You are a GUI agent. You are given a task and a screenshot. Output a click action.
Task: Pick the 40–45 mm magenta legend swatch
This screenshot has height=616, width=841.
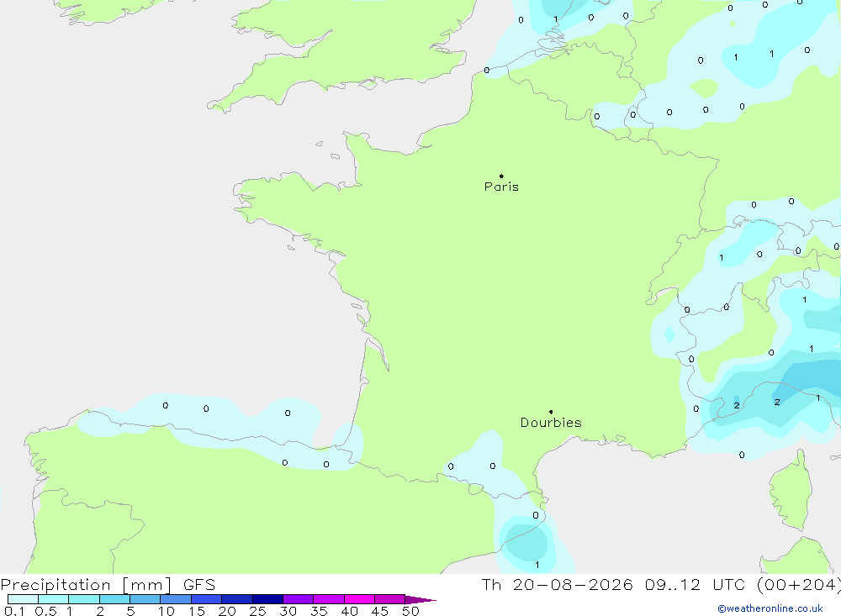[x=359, y=599]
